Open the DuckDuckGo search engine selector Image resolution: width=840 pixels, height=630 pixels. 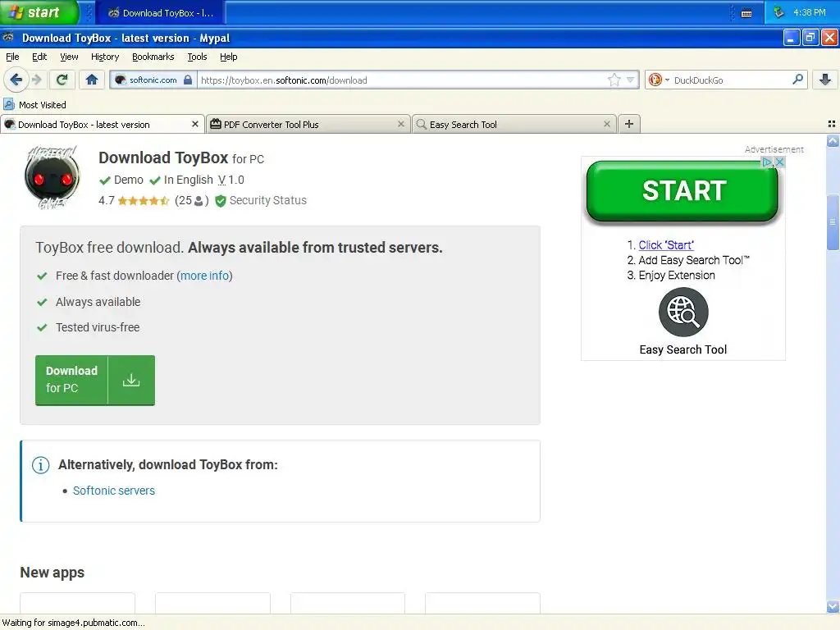coord(659,80)
